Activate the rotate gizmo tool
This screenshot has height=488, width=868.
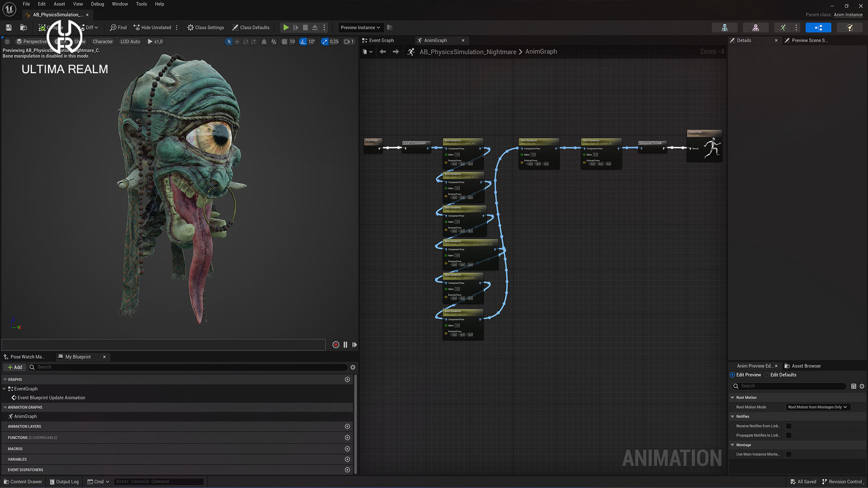245,42
